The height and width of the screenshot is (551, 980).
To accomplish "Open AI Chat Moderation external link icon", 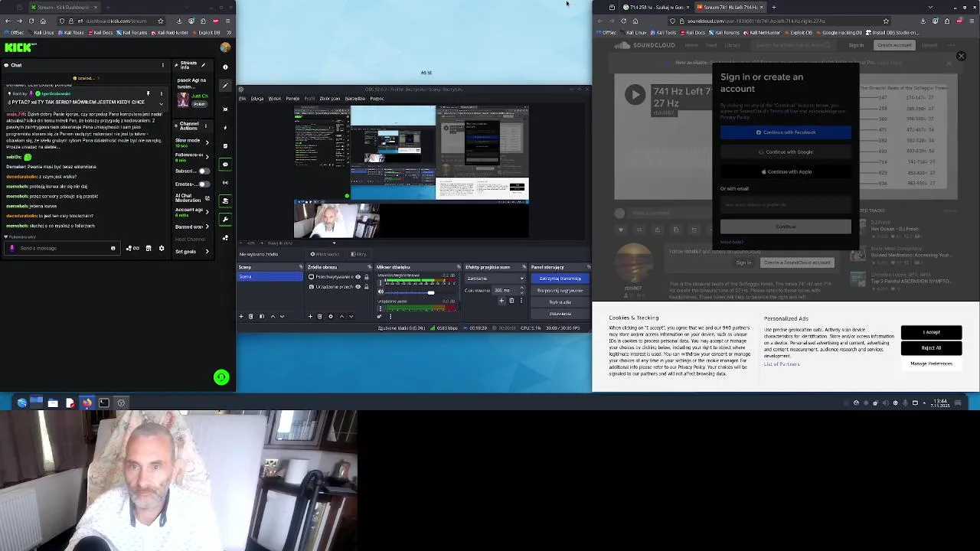I will click(207, 198).
